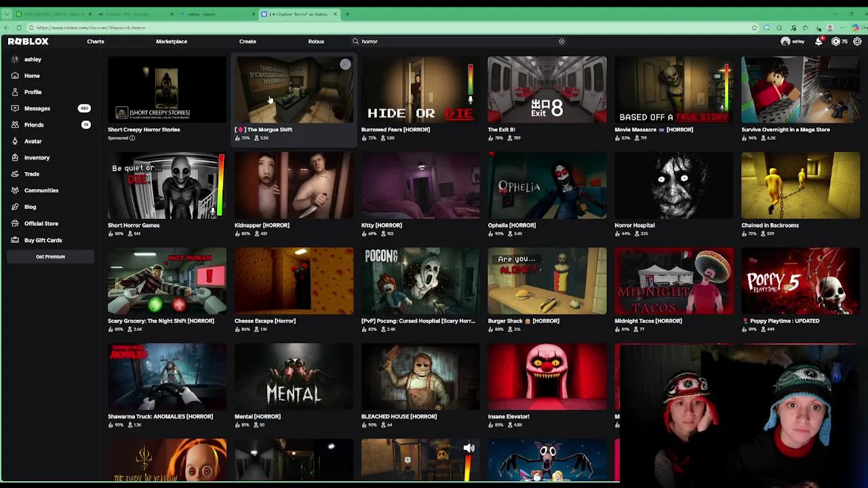Click the 'Kidnapper [HORROR]' title
Screen dimensions: 868x488
coord(262,225)
